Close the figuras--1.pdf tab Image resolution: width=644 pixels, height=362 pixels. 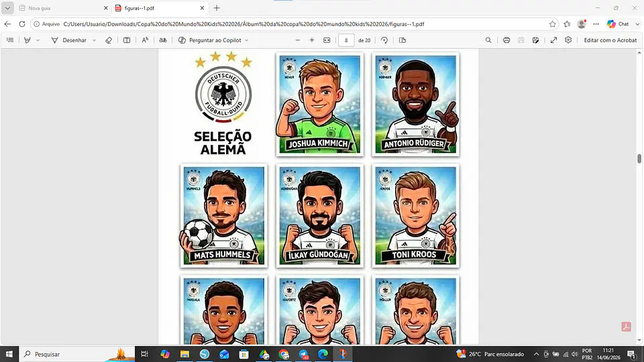pyautogui.click(x=202, y=8)
